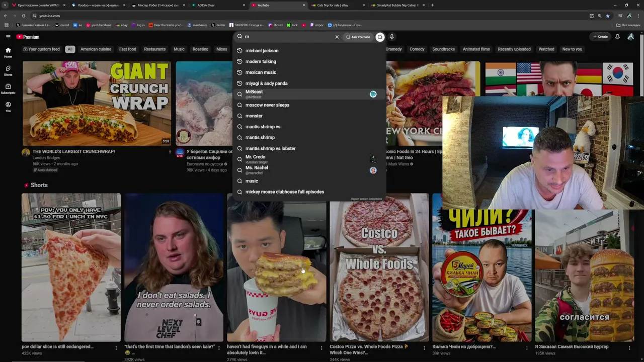Open more options for Costco Pizza short

[x=424, y=348]
